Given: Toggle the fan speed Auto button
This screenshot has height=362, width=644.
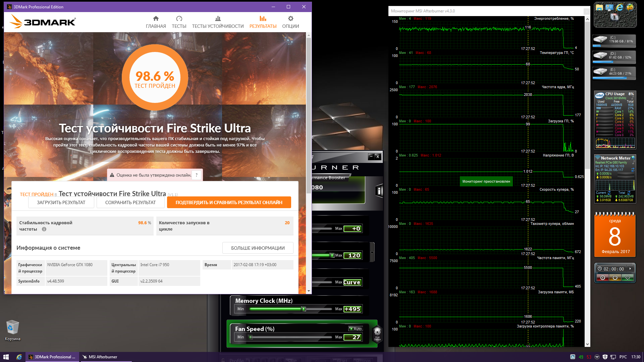Looking at the screenshot, I should point(356,329).
